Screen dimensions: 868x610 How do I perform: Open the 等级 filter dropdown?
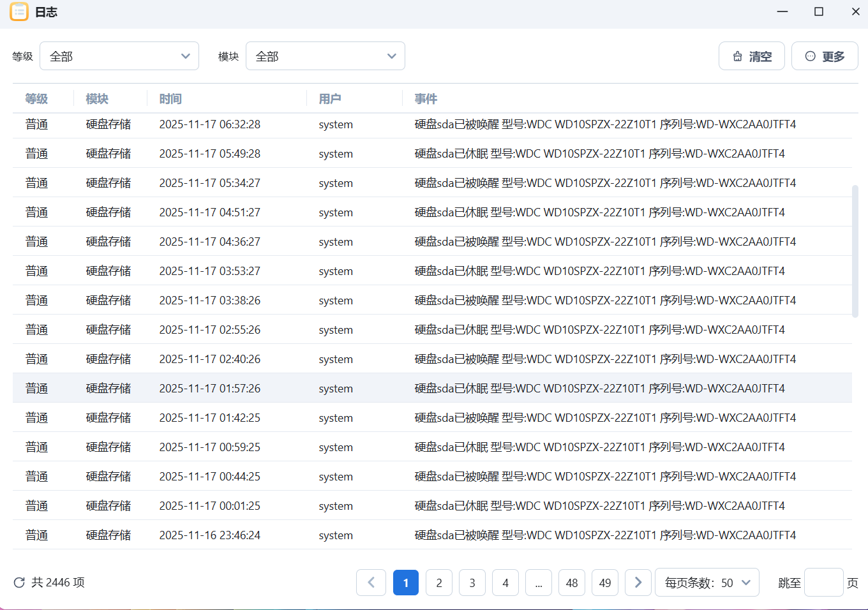tap(119, 56)
